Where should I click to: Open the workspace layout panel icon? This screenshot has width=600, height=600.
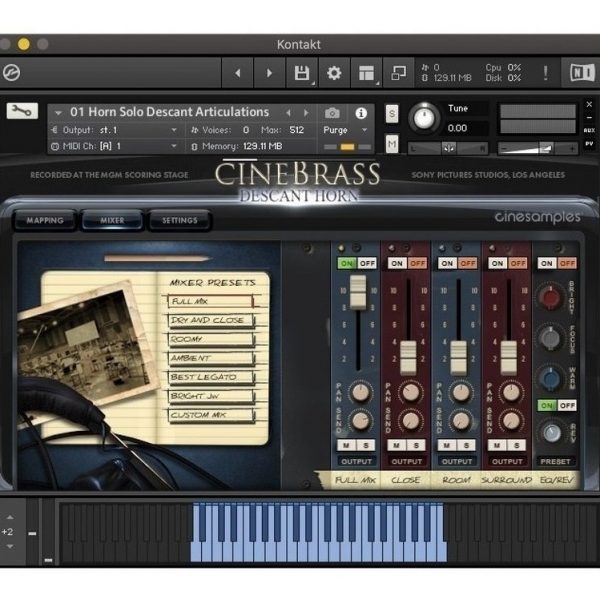pyautogui.click(x=366, y=73)
